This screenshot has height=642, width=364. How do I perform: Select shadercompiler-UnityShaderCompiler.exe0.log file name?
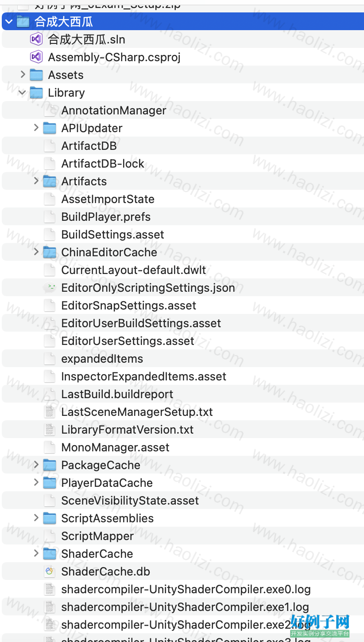186,589
